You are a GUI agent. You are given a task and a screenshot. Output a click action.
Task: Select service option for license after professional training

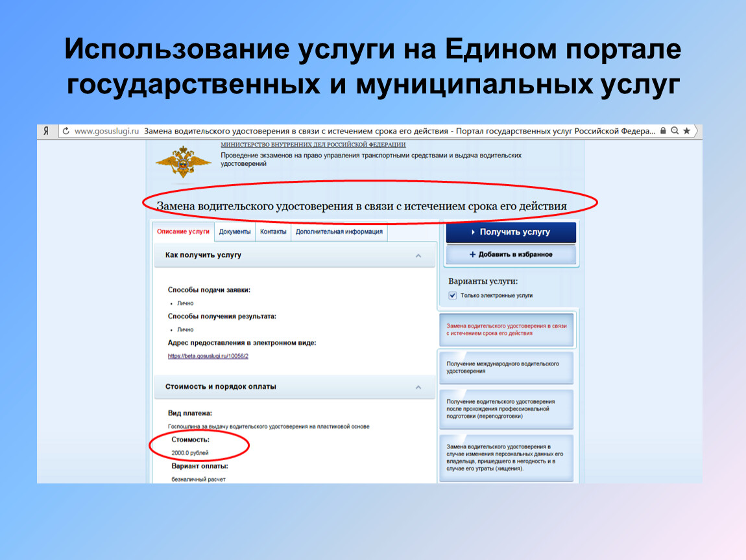pyautogui.click(x=507, y=409)
